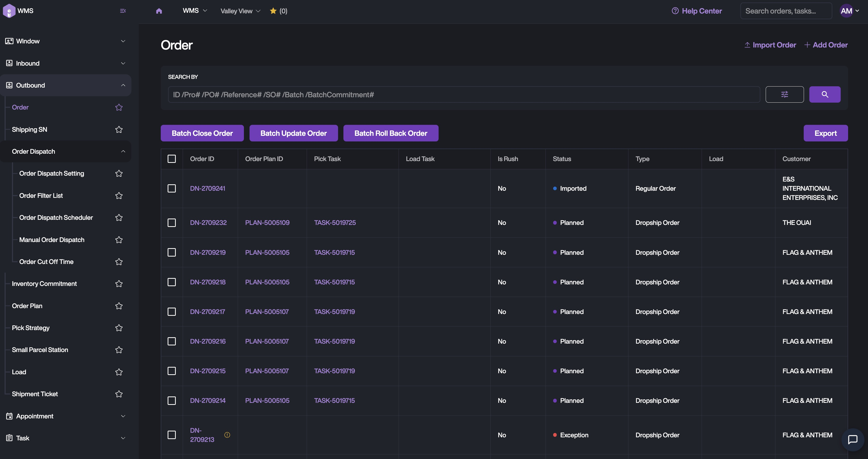868x459 pixels.
Task: Check the box for order DN-2709241
Action: tap(172, 188)
